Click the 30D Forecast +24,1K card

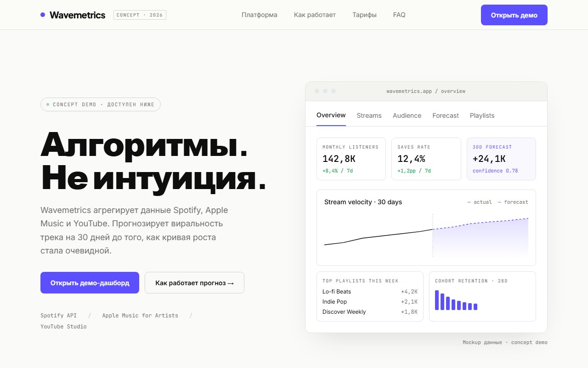coord(501,159)
